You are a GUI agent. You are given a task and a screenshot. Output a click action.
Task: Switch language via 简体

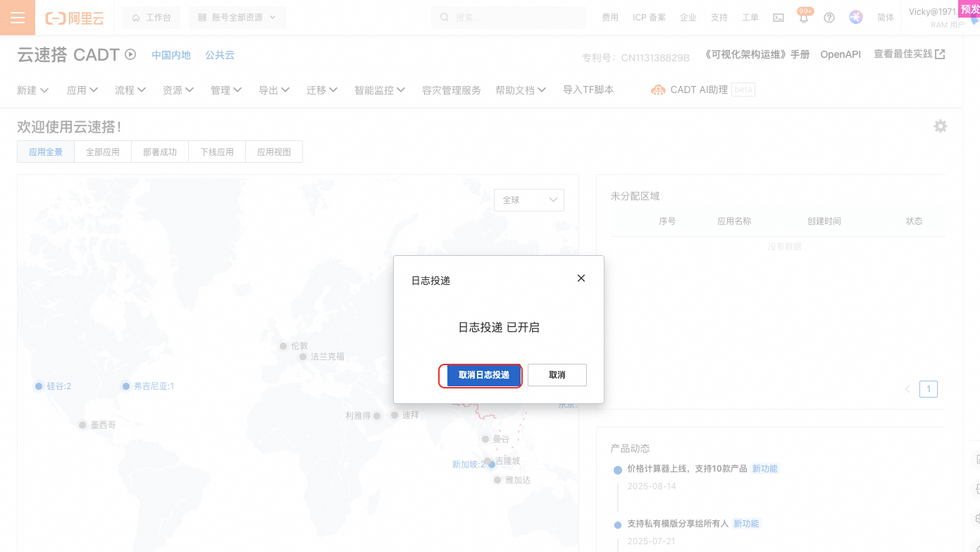tap(886, 18)
